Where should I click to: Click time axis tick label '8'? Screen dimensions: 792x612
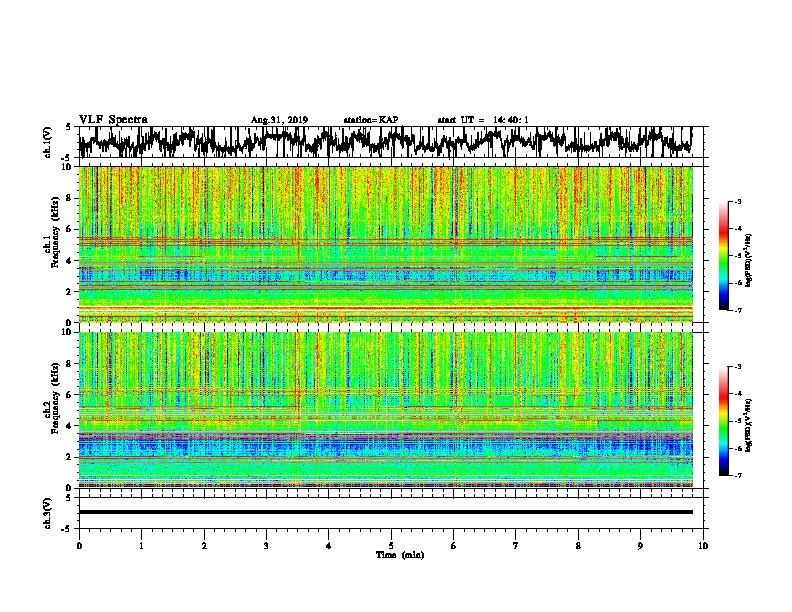click(x=578, y=546)
